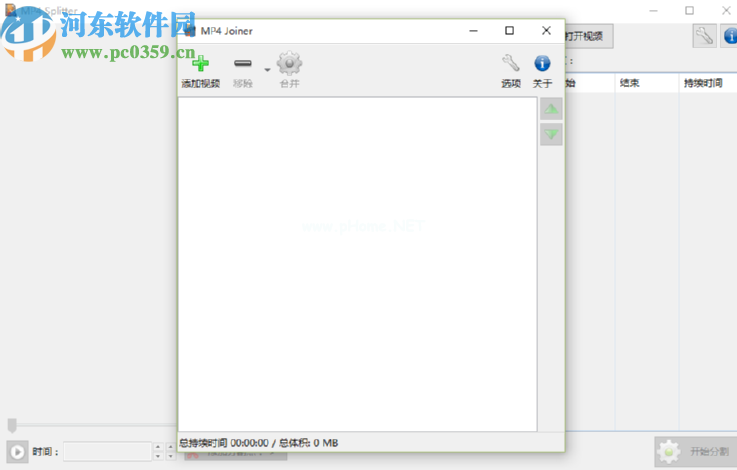Increase time value with up stepper arrow
This screenshot has height=470, width=737.
tap(158, 446)
